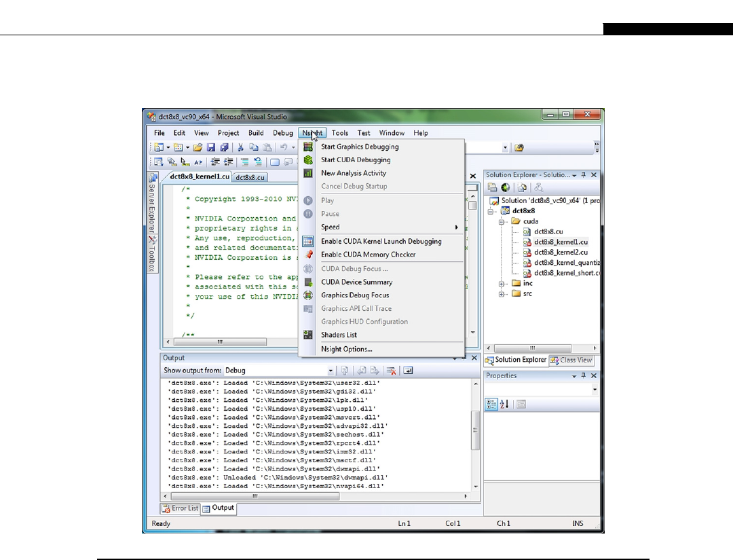This screenshot has width=733, height=560.
Task: Select Graphics Debug Focus menu entry
Action: point(382,295)
